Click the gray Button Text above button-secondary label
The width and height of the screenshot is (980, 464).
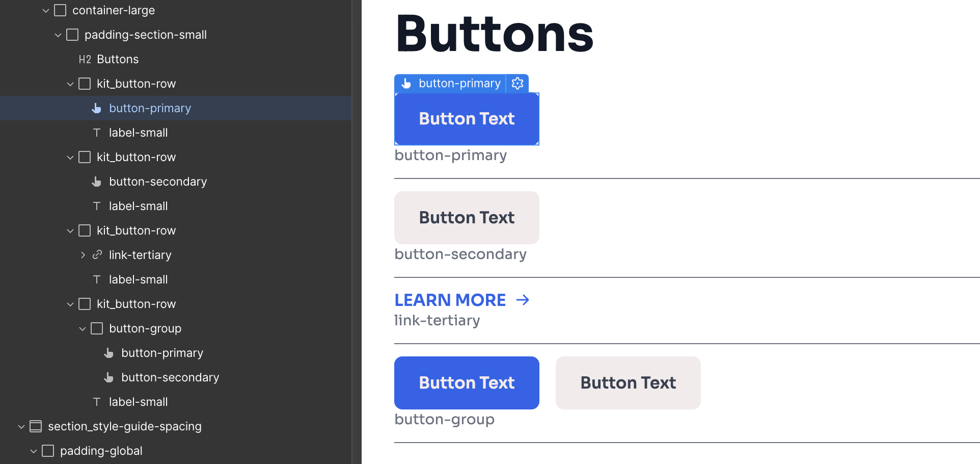[467, 218]
